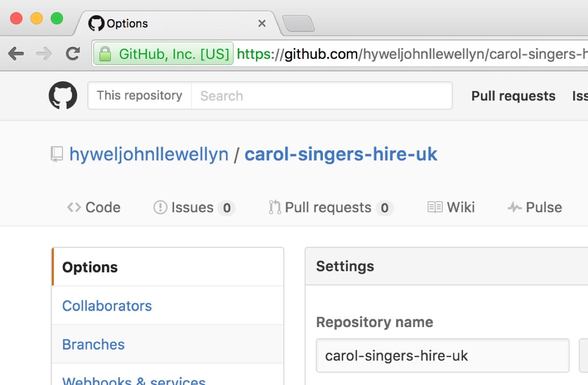Click the Pulse activity icon
Image resolution: width=588 pixels, height=385 pixels.
pyautogui.click(x=514, y=208)
